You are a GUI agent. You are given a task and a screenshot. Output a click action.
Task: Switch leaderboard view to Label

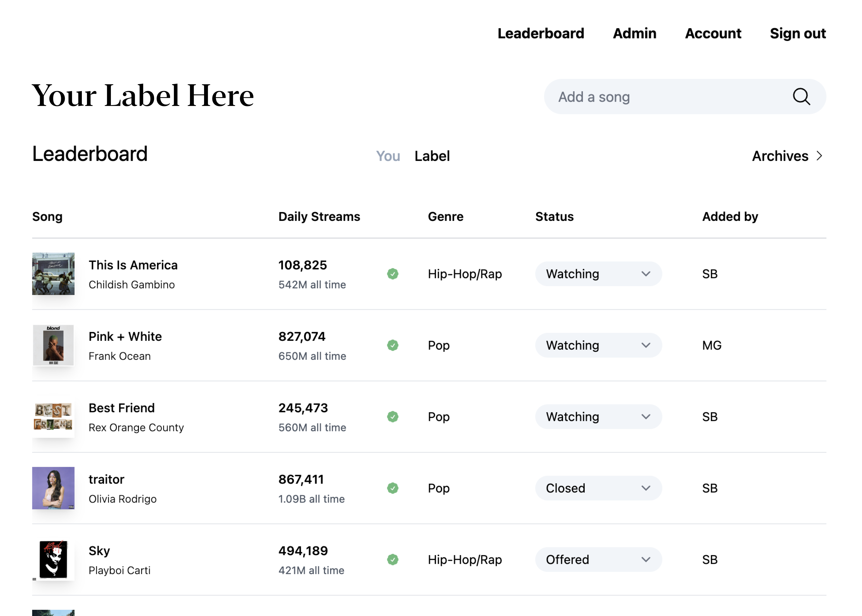tap(432, 156)
